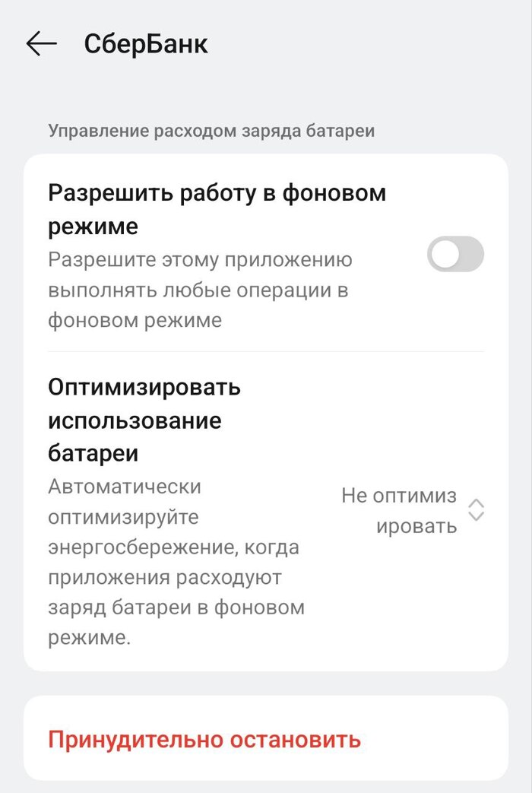Image resolution: width=532 pixels, height=793 pixels.
Task: Tap the "Оптимизировать использование батареи" heading
Action: click(144, 420)
